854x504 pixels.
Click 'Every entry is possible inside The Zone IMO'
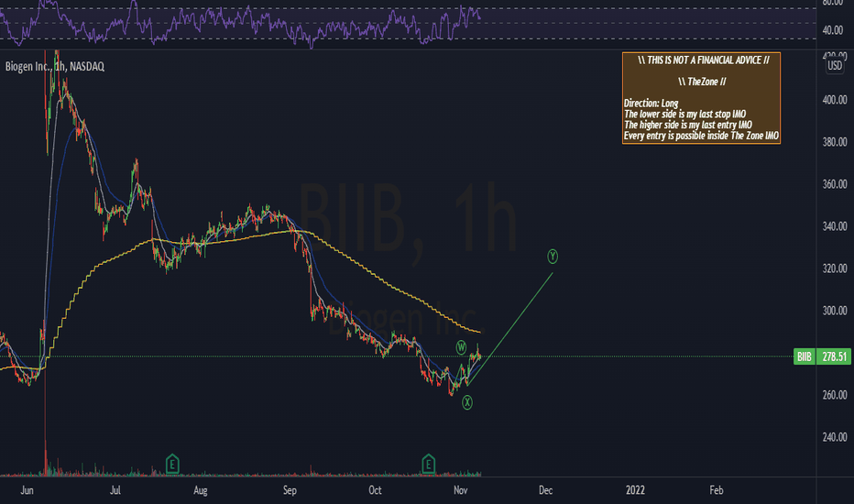[x=701, y=136]
